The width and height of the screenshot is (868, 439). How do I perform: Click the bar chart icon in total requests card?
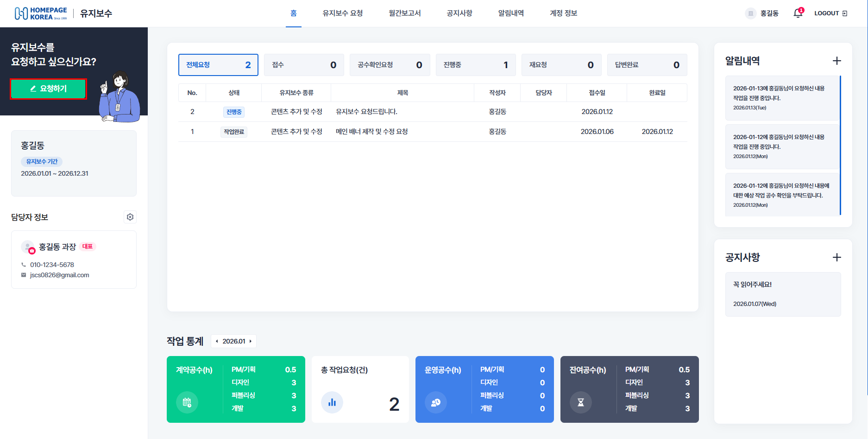coord(332,402)
